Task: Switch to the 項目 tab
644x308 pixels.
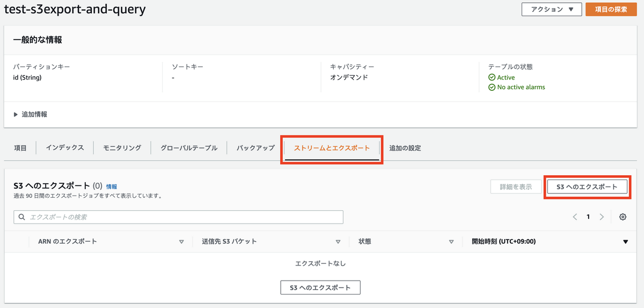Action: click(x=20, y=148)
